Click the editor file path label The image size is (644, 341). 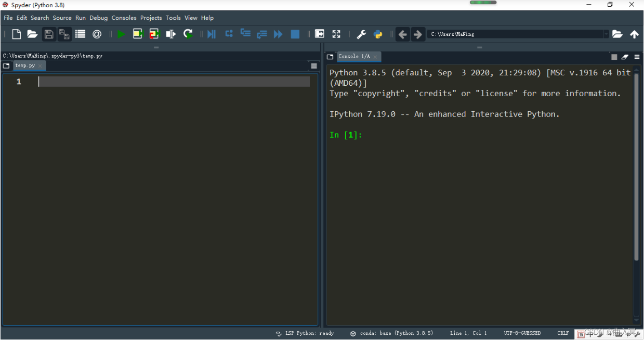[52, 56]
